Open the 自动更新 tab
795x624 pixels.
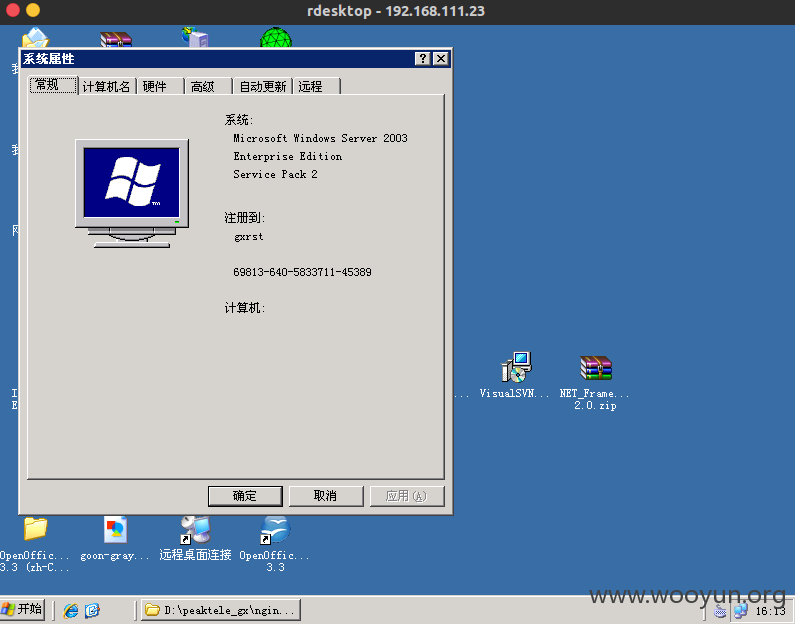pos(263,86)
